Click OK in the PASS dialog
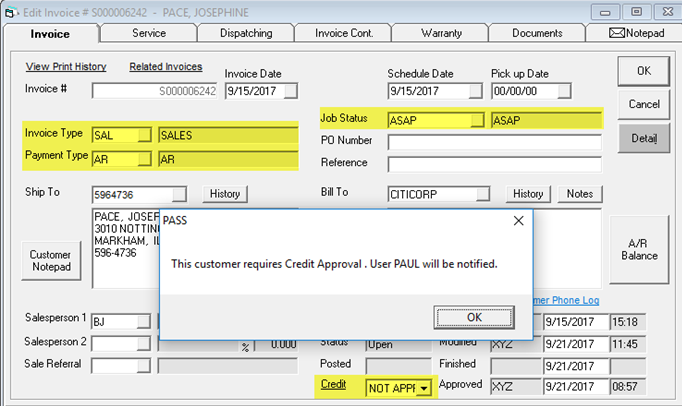This screenshot has width=682, height=406. [474, 317]
